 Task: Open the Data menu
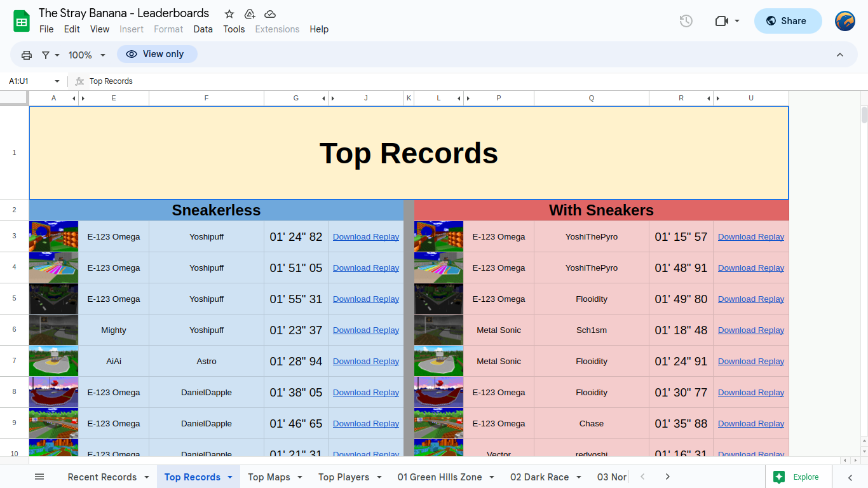tap(203, 29)
